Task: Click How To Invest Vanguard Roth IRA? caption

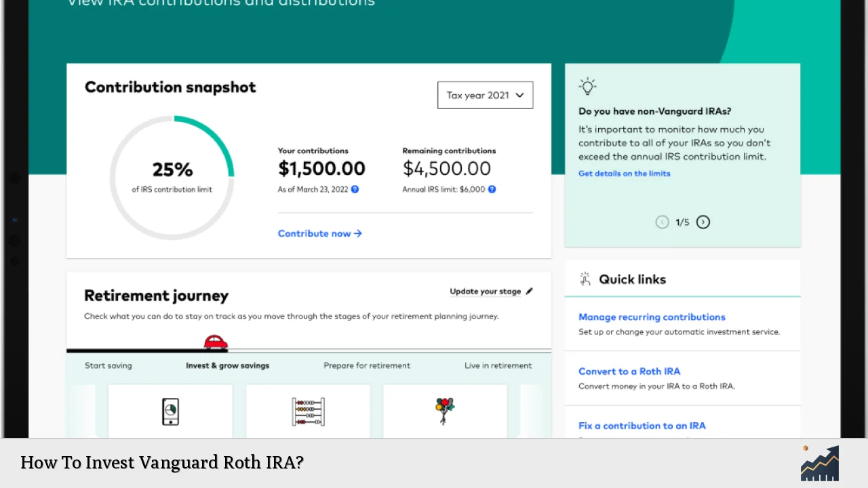Action: click(162, 462)
